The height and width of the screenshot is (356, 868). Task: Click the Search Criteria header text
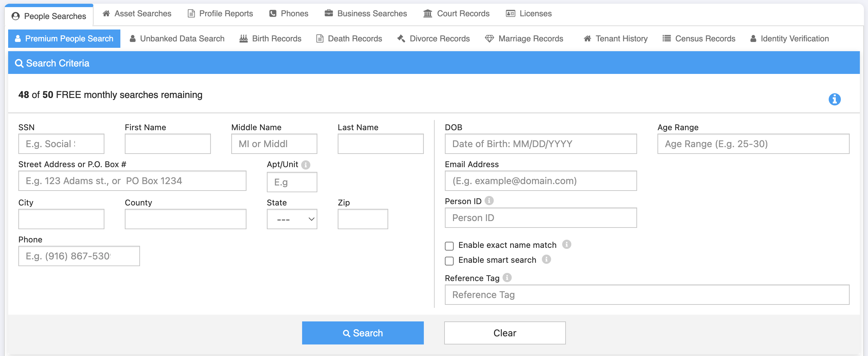(58, 63)
